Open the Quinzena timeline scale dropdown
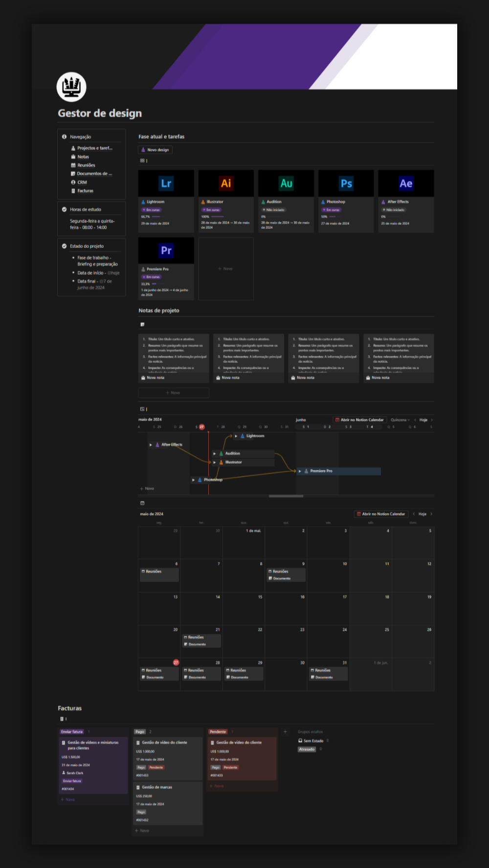Viewport: 489px width, 868px height. point(400,420)
